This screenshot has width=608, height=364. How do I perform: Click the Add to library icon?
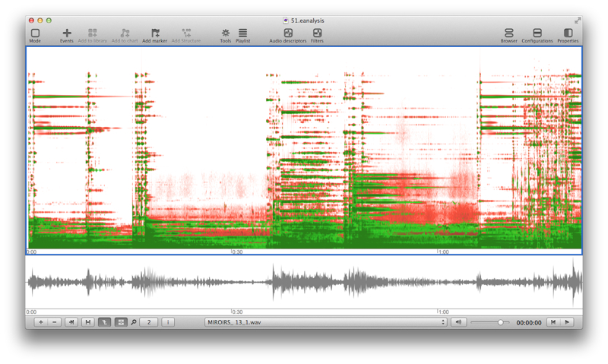[92, 33]
